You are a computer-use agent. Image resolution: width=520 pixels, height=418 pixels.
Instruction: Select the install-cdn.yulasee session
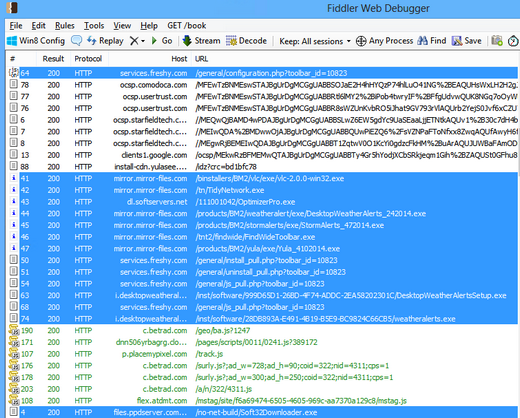[263, 166]
